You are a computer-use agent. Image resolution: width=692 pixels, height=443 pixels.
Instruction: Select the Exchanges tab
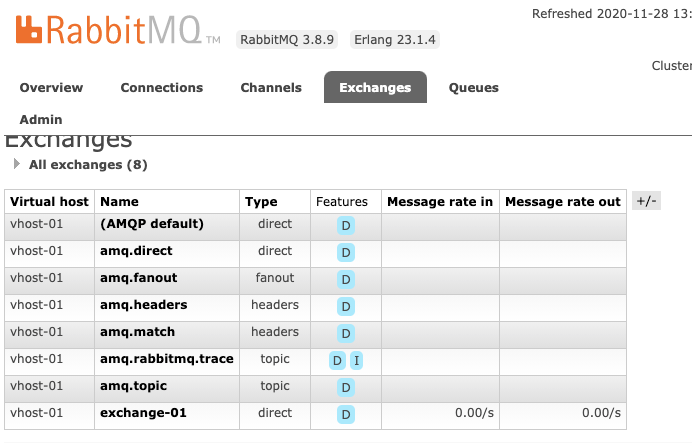(375, 87)
